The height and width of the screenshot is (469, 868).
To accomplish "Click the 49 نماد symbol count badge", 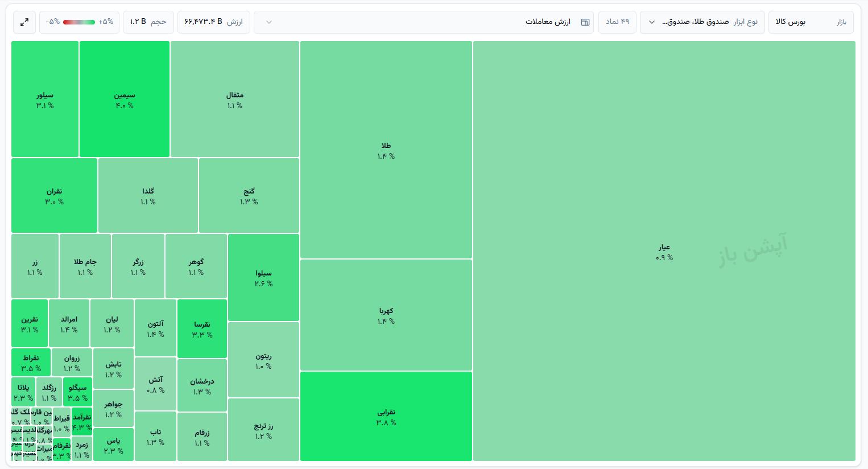I will click(617, 22).
